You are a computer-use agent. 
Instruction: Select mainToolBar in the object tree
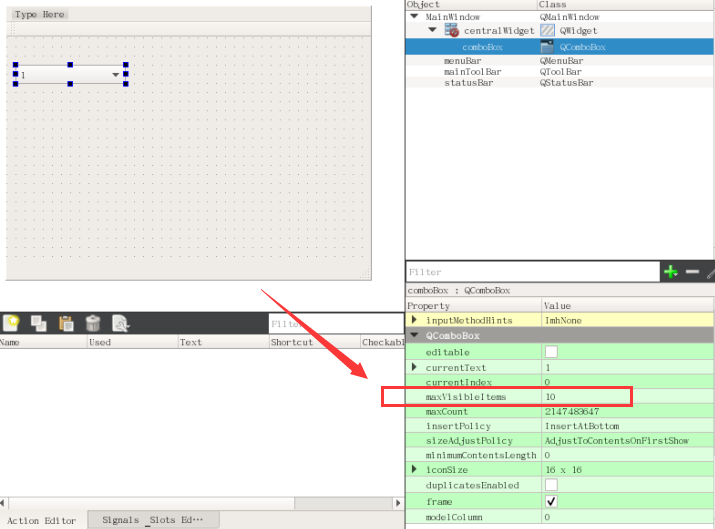pos(472,72)
